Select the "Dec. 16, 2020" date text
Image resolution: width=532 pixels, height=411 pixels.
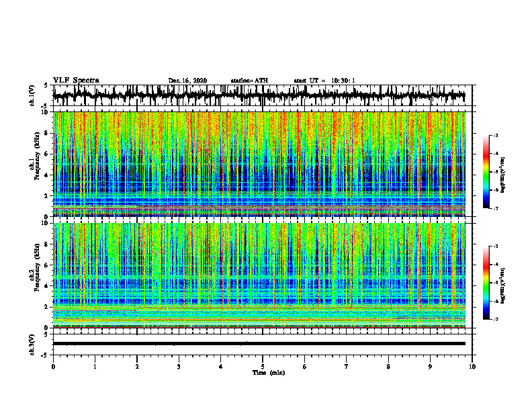187,81
